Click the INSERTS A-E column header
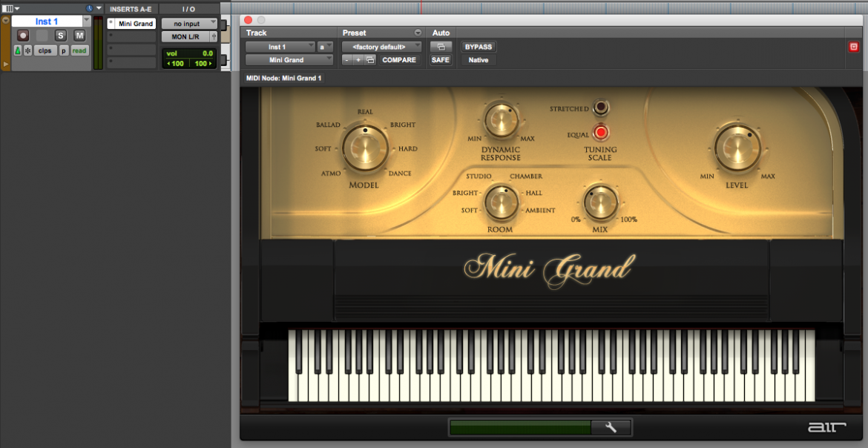 pyautogui.click(x=131, y=8)
